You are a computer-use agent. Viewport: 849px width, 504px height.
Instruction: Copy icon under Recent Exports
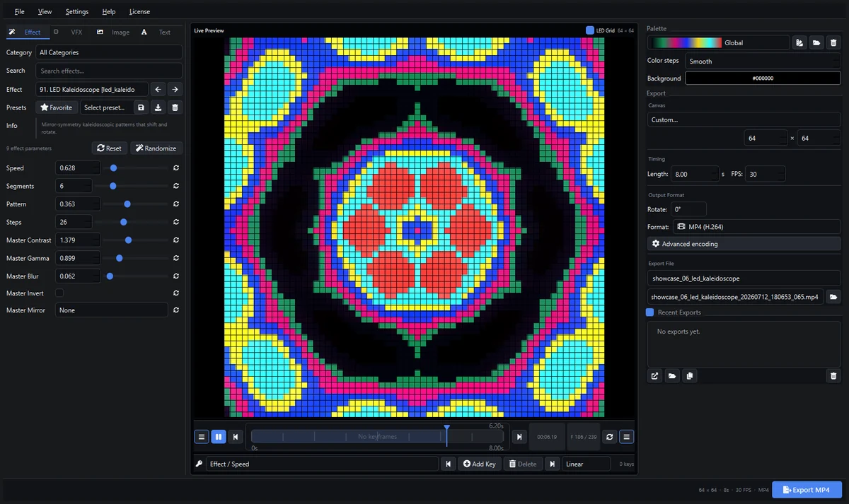coord(690,376)
